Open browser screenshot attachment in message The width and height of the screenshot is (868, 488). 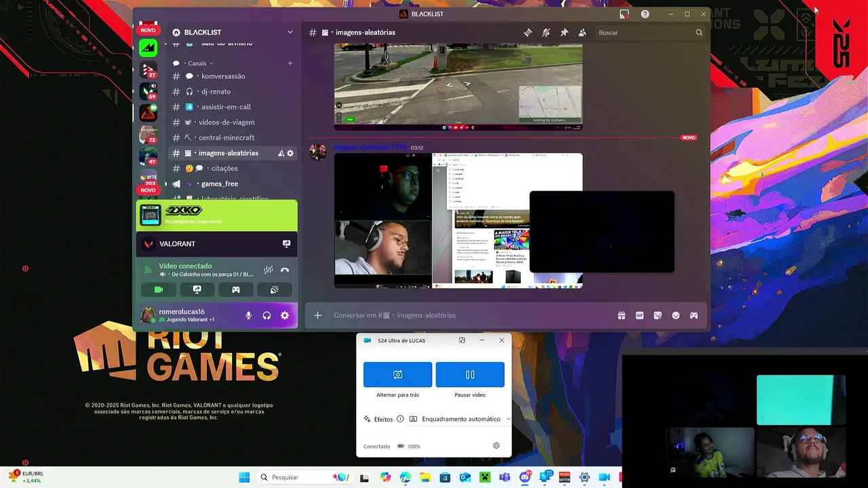(507, 220)
